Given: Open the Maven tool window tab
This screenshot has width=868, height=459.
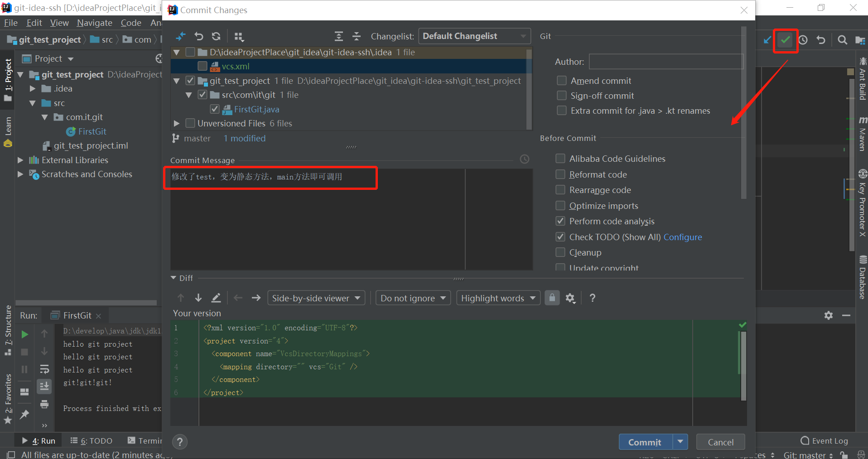Looking at the screenshot, I should (863, 133).
